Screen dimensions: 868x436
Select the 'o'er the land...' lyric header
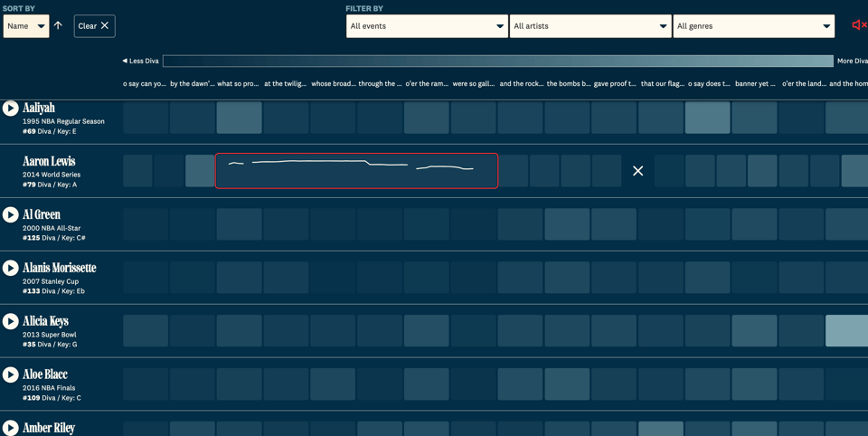(804, 83)
